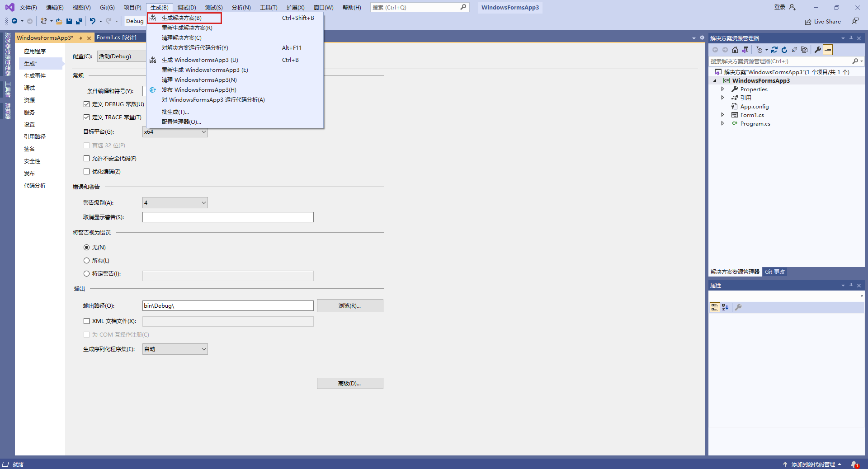
Task: Open the 生成事件 settings page
Action: pos(35,76)
